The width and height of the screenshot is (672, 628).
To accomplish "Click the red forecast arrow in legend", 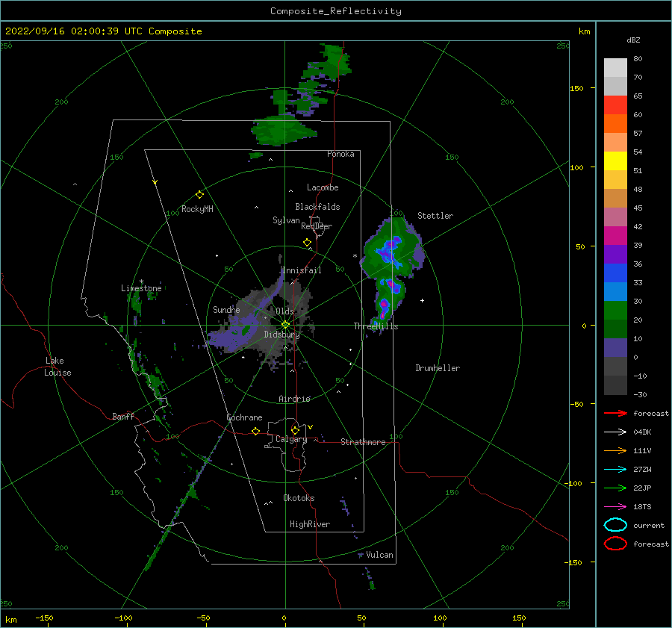I will click(615, 413).
